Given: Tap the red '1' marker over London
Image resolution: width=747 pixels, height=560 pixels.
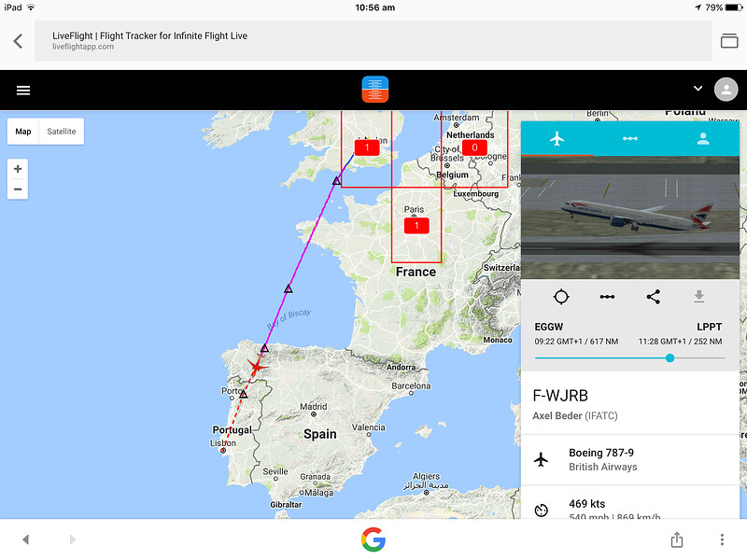Looking at the screenshot, I should point(367,147).
